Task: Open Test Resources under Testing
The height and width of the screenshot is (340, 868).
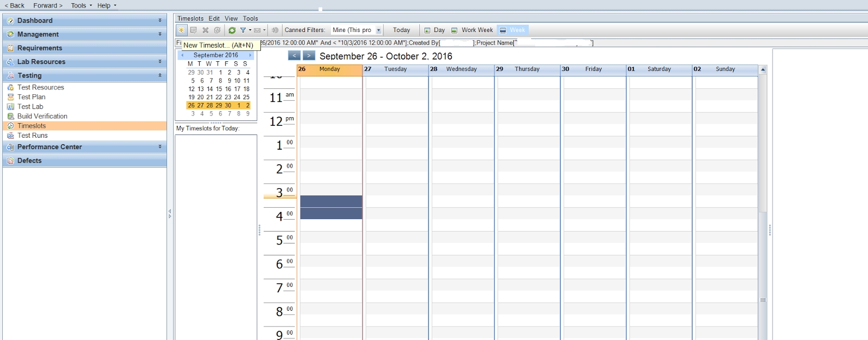Action: point(41,87)
